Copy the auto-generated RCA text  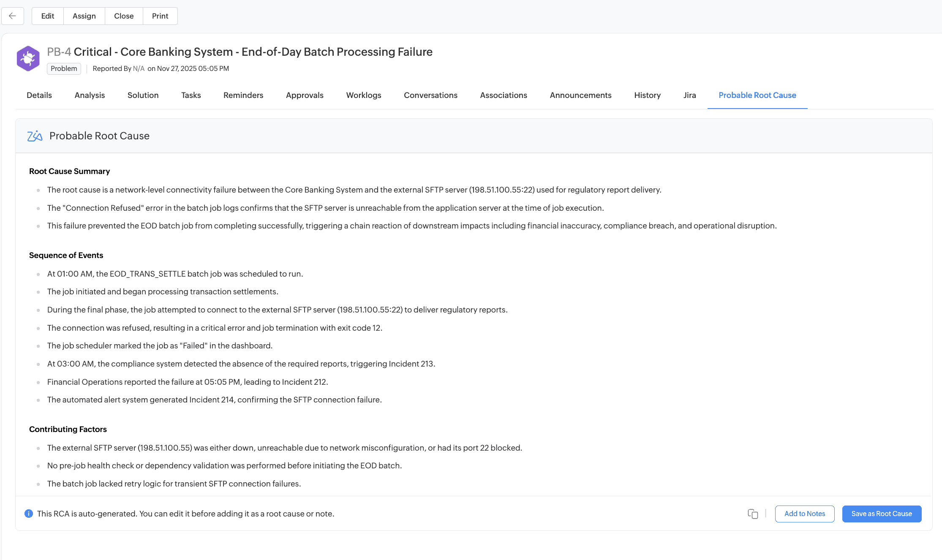point(754,514)
